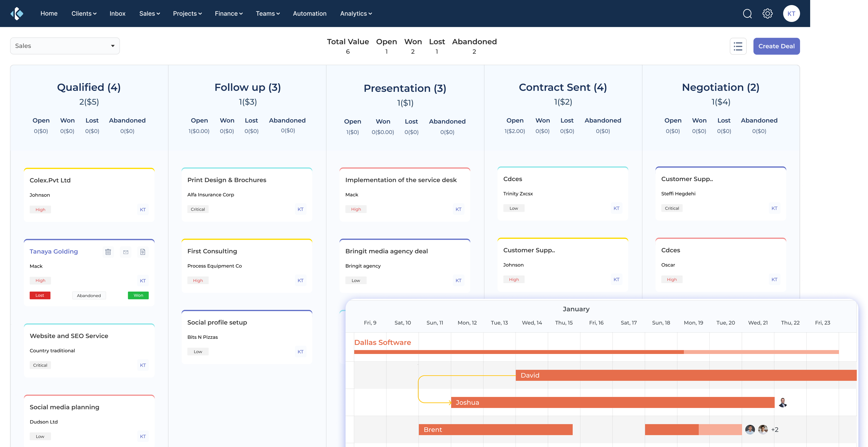The height and width of the screenshot is (447, 868).
Task: Open Dallas Software project link
Action: coord(382,342)
